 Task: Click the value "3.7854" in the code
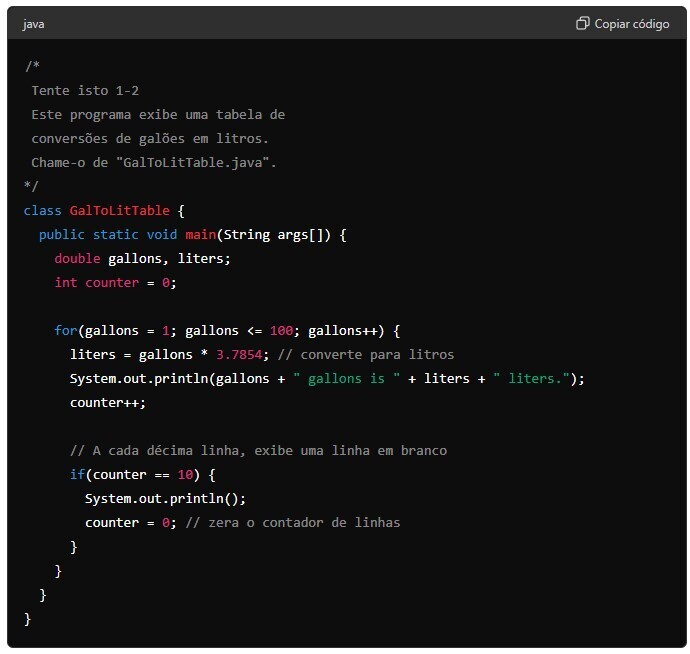point(239,355)
